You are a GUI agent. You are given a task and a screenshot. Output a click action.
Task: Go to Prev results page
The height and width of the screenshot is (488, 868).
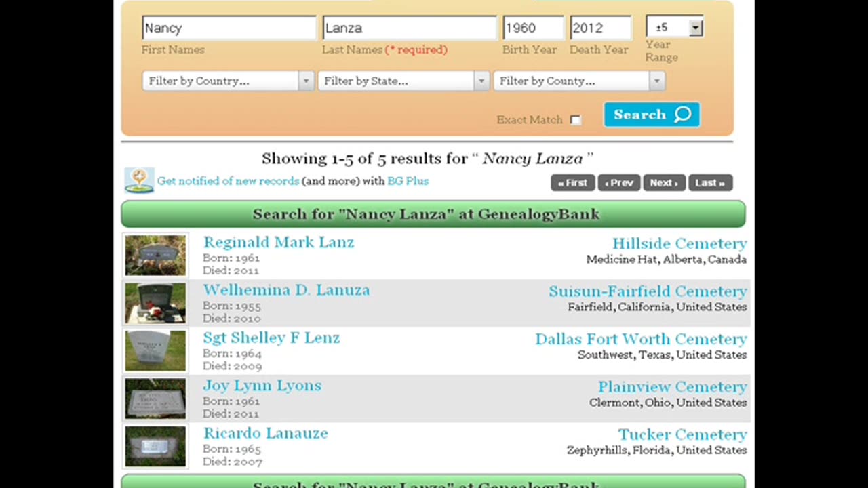coord(619,183)
